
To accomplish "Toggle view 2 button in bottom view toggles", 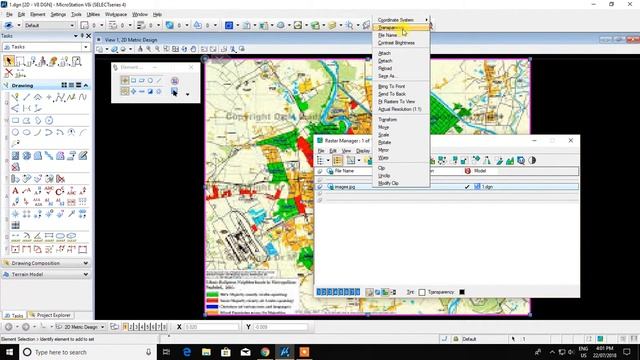I will pos(131,327).
